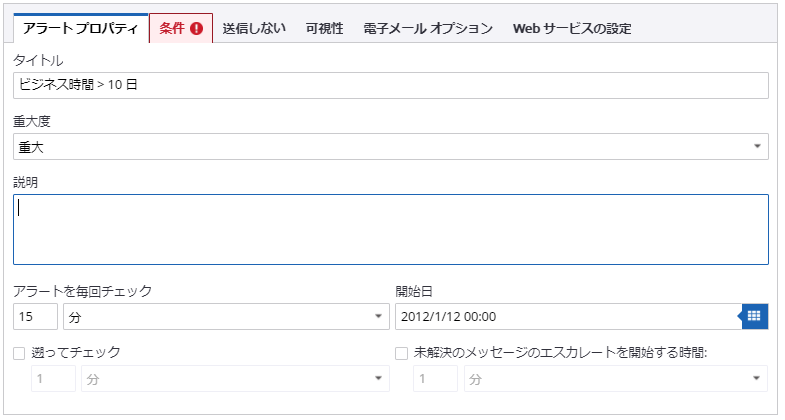Open the アラートを毎回チェック unit dropdown
Image resolution: width=785 pixels, height=420 pixels.
226,316
